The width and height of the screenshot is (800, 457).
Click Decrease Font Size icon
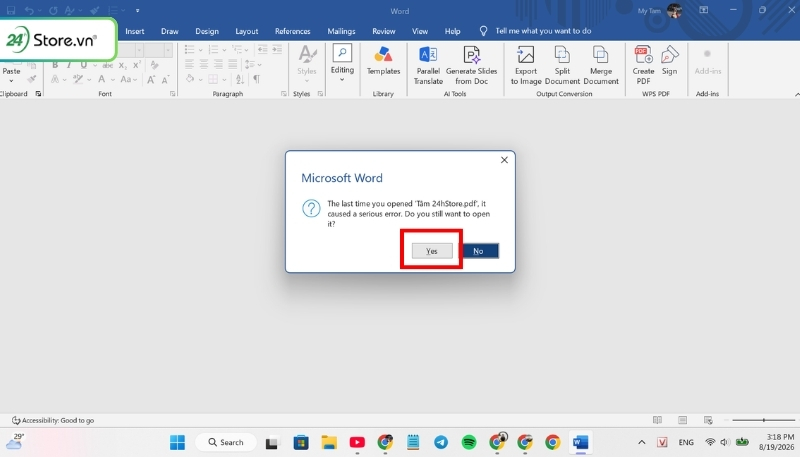[165, 80]
